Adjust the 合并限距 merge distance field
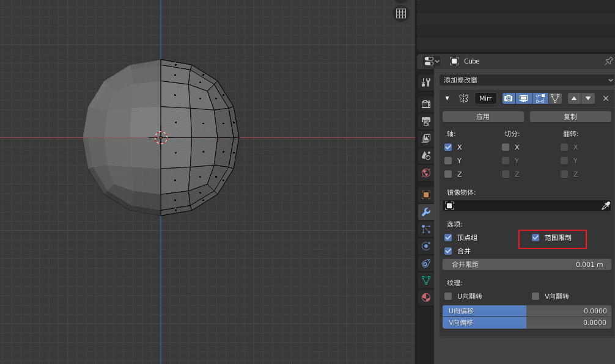 (x=527, y=264)
